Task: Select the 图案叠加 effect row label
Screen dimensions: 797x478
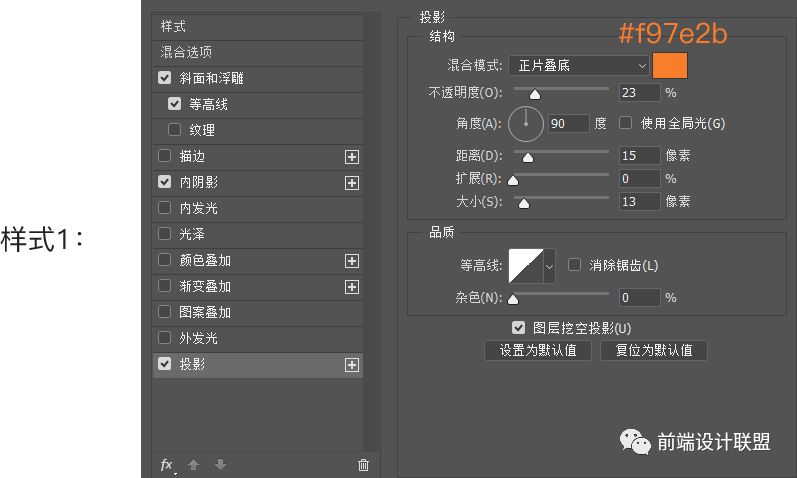Action: pos(205,312)
